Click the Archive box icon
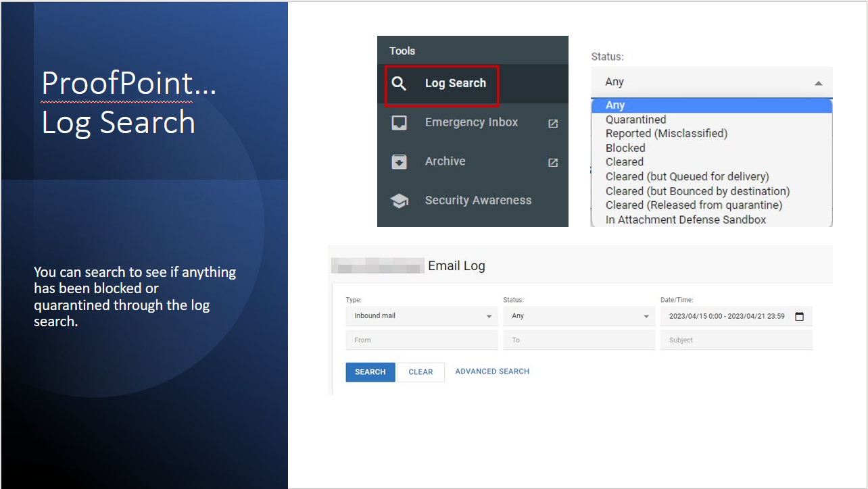 [x=400, y=162]
